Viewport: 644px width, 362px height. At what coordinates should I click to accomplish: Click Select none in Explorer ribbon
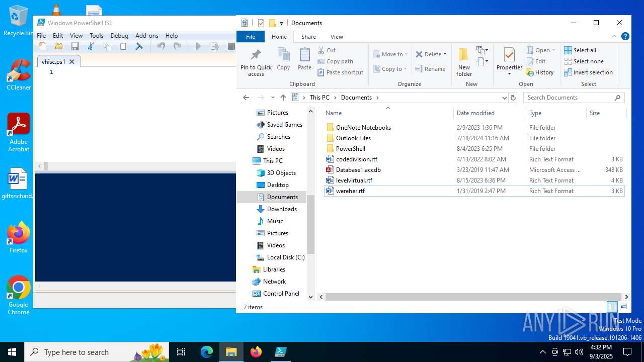583,61
